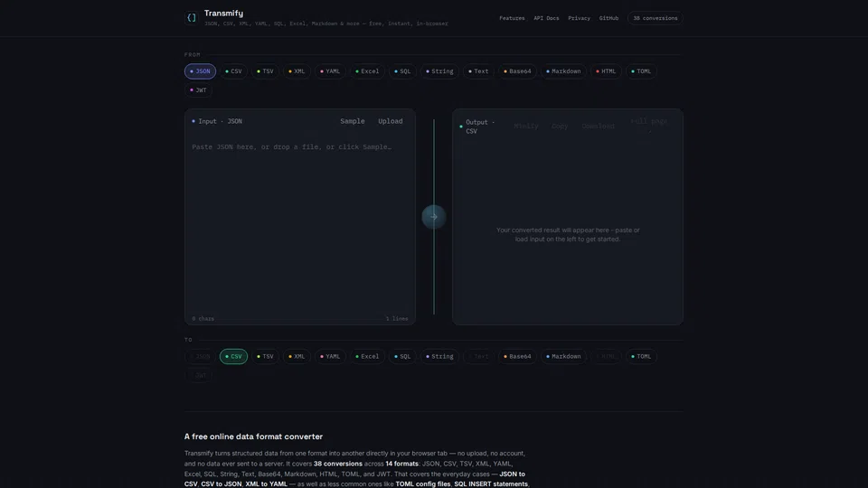Choose Excel in the To row
This screenshot has height=488, width=868.
point(367,356)
